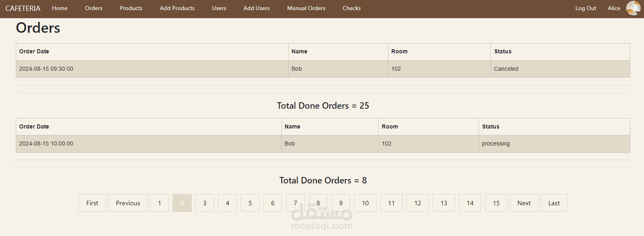Go to page 15

pos(496,203)
